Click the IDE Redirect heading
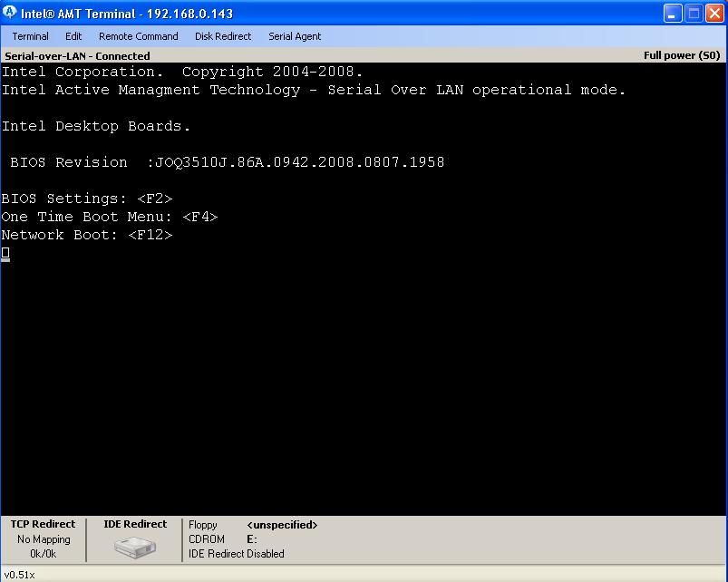Screen dimensions: 728x582 coord(135,524)
